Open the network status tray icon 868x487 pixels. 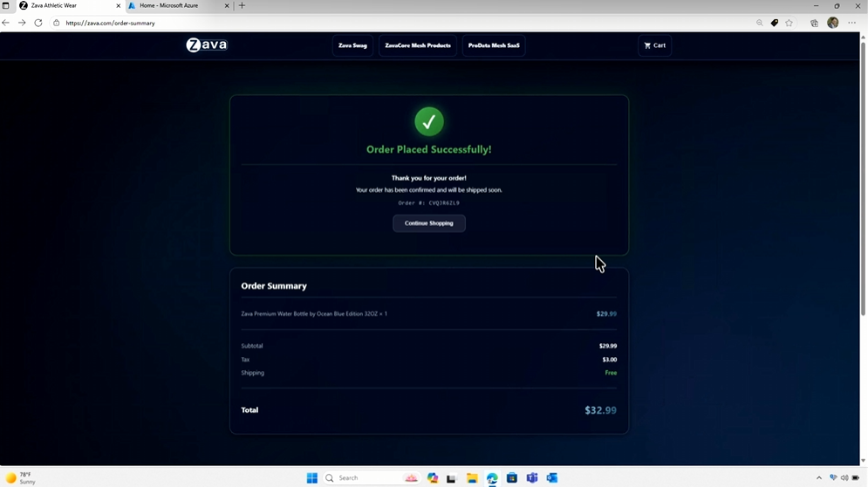[833, 477]
